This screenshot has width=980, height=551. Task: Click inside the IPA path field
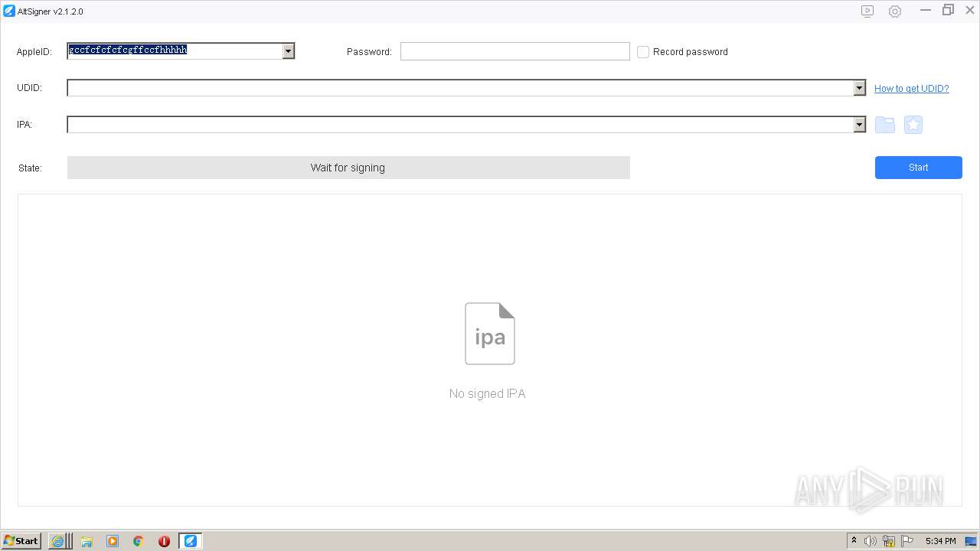tap(460, 125)
